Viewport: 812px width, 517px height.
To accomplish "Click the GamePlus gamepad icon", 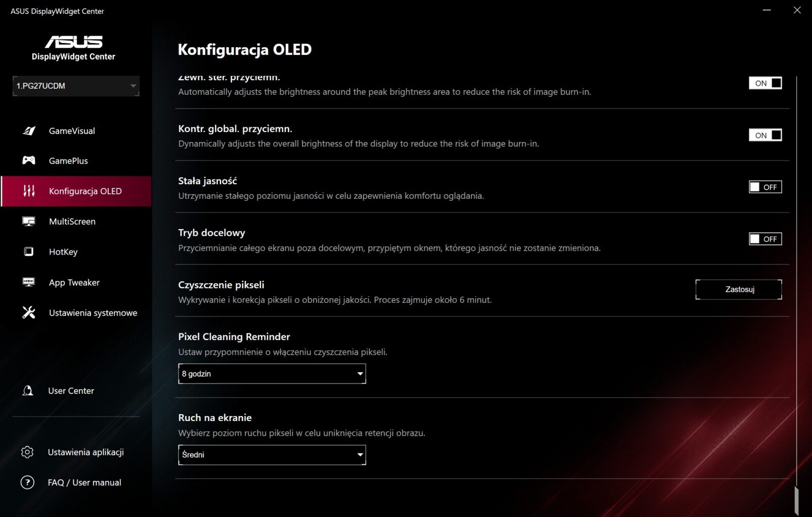I will coord(29,160).
